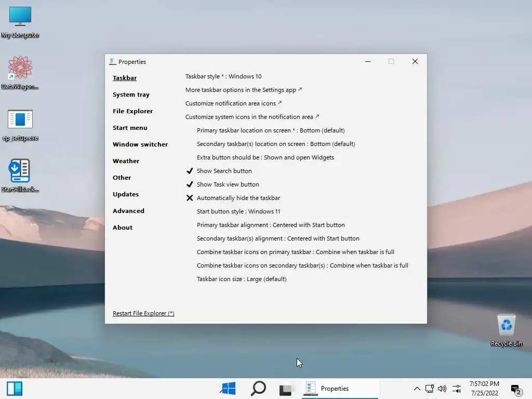Open the volume speaker tray icon

[x=442, y=389]
